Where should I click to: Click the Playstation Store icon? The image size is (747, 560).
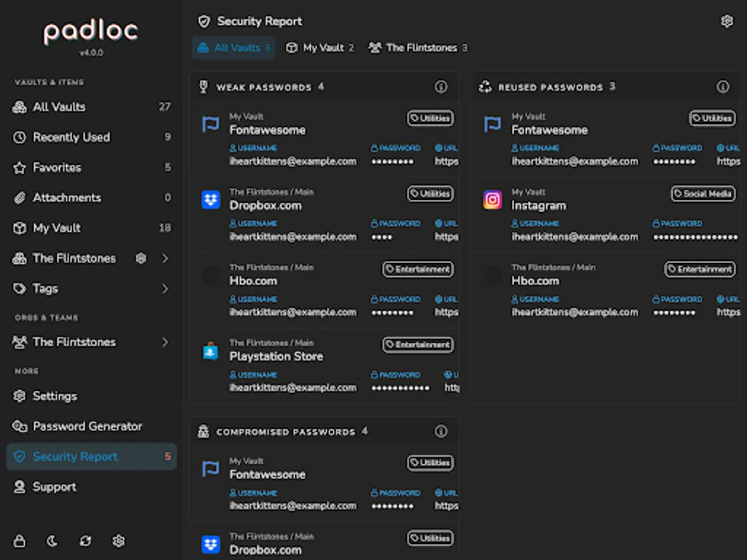click(211, 351)
